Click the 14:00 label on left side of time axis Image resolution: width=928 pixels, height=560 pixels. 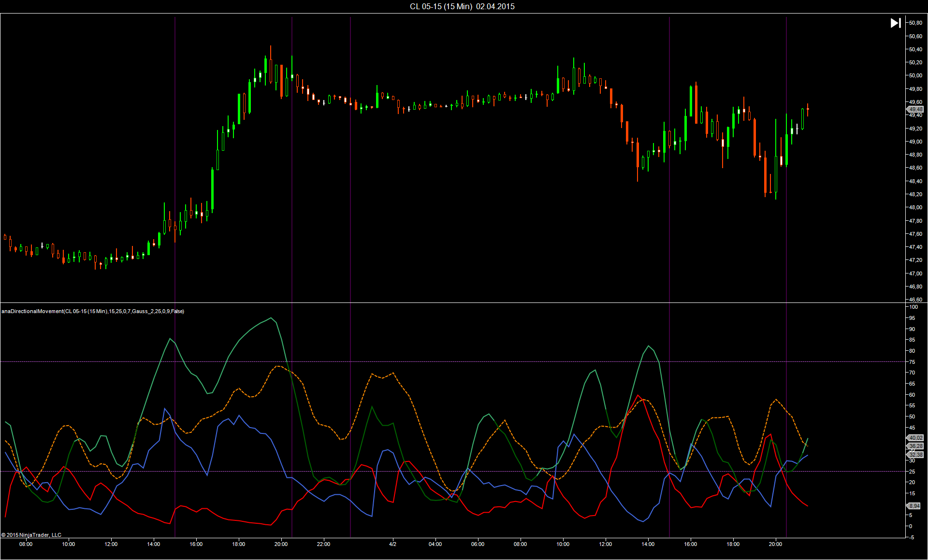153,544
